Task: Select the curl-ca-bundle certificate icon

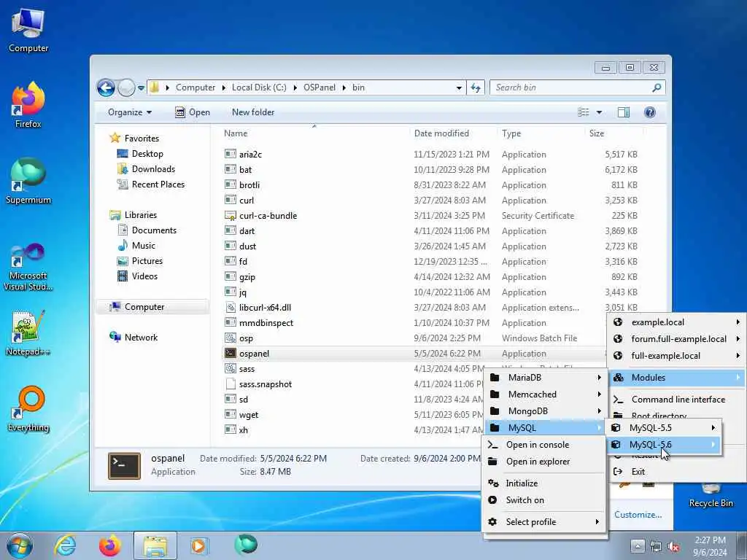Action: tap(231, 216)
